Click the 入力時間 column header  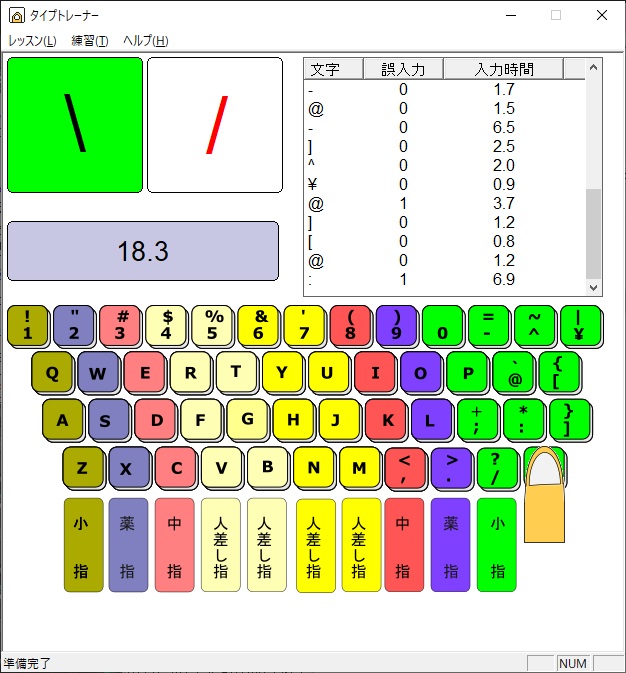coord(504,69)
